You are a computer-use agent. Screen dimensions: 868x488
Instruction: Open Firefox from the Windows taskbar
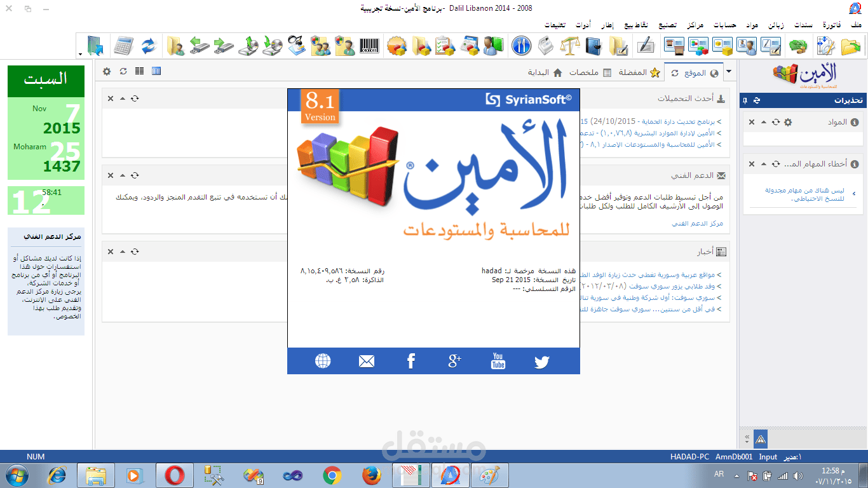371,475
